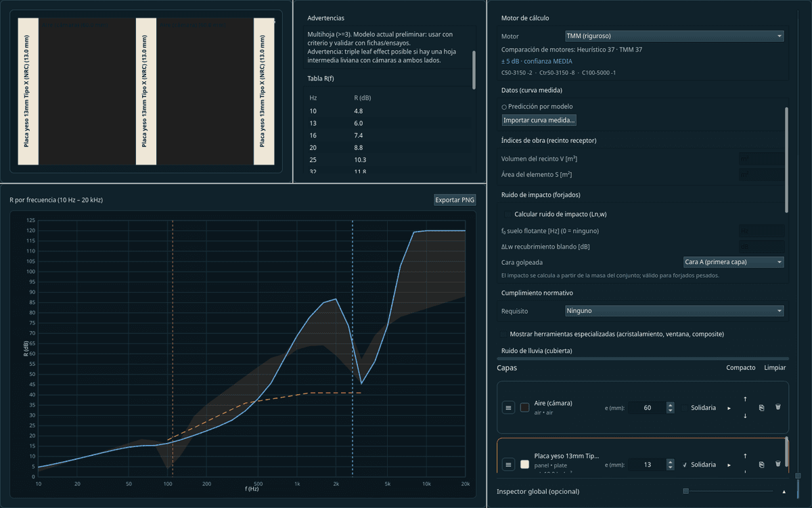812x508 pixels.
Task: Decrease thickness of Aire (cámara) layer
Action: point(670,410)
